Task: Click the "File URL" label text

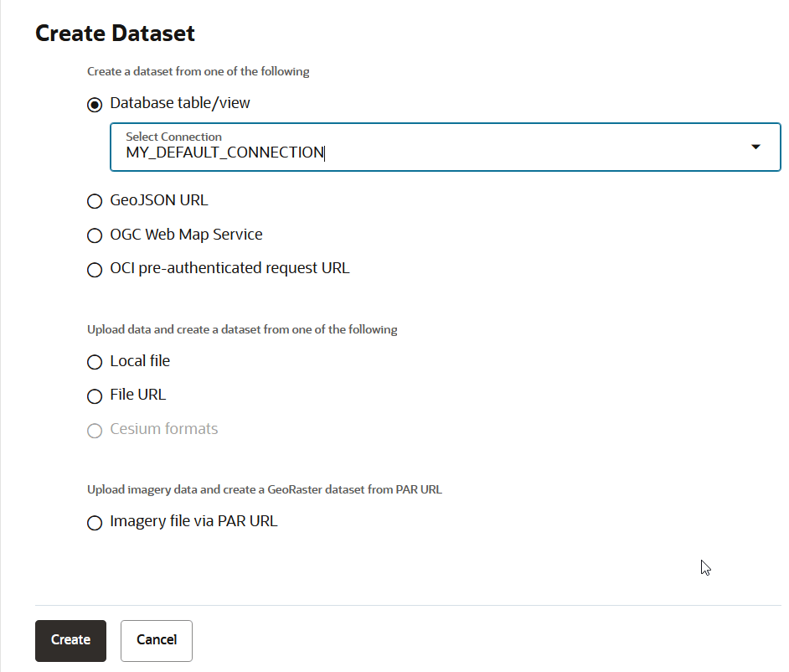Action: pos(138,395)
